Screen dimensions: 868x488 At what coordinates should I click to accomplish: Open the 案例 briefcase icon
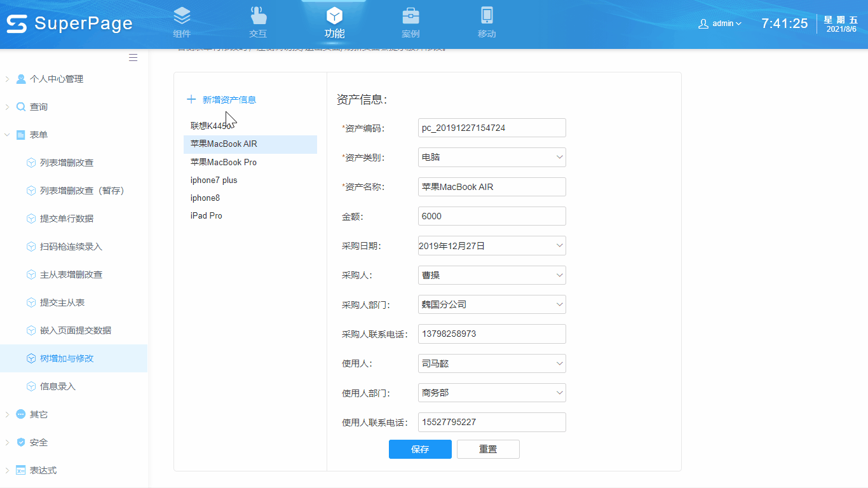[x=410, y=15]
